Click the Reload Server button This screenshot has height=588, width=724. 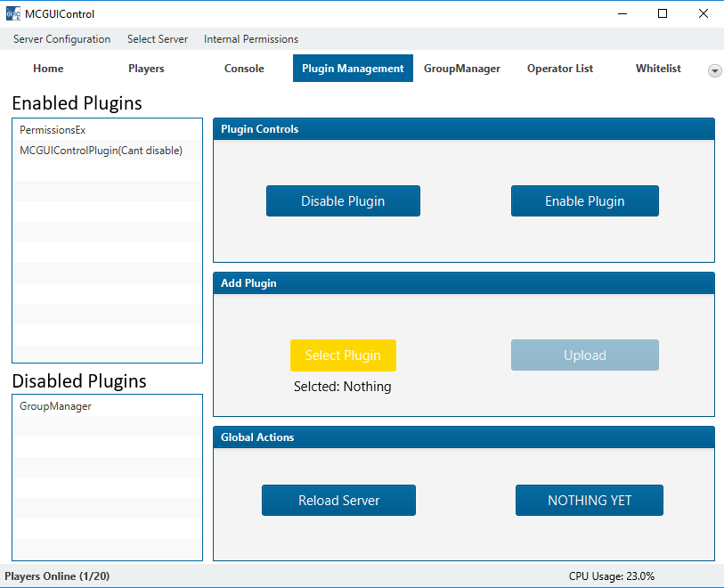(x=338, y=501)
